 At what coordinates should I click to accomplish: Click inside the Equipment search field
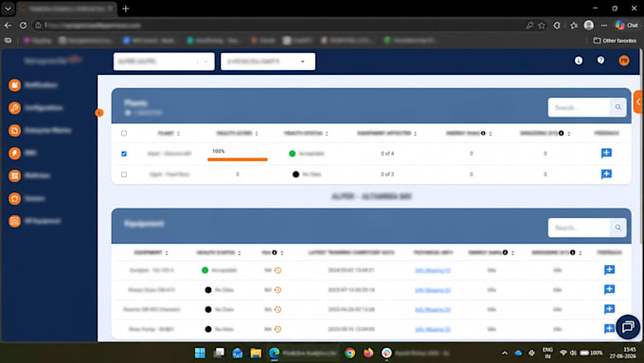point(579,227)
